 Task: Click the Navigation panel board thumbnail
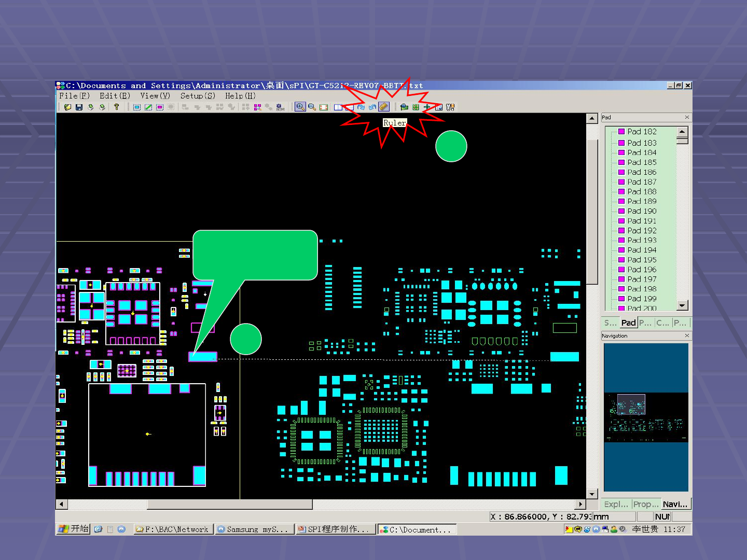(x=646, y=417)
